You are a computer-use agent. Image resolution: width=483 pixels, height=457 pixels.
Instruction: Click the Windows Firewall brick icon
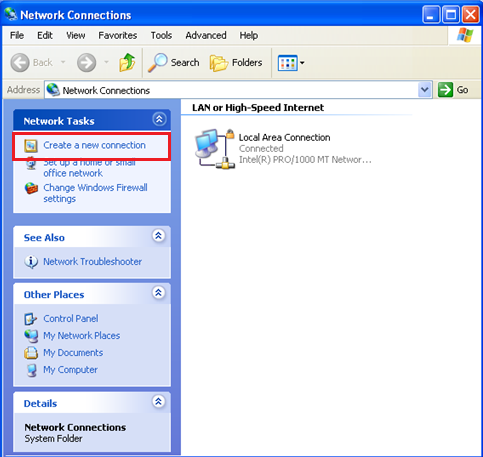tap(31, 188)
